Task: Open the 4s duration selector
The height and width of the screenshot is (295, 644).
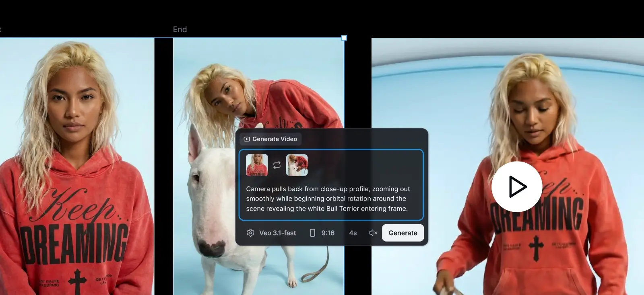Action: pyautogui.click(x=353, y=233)
